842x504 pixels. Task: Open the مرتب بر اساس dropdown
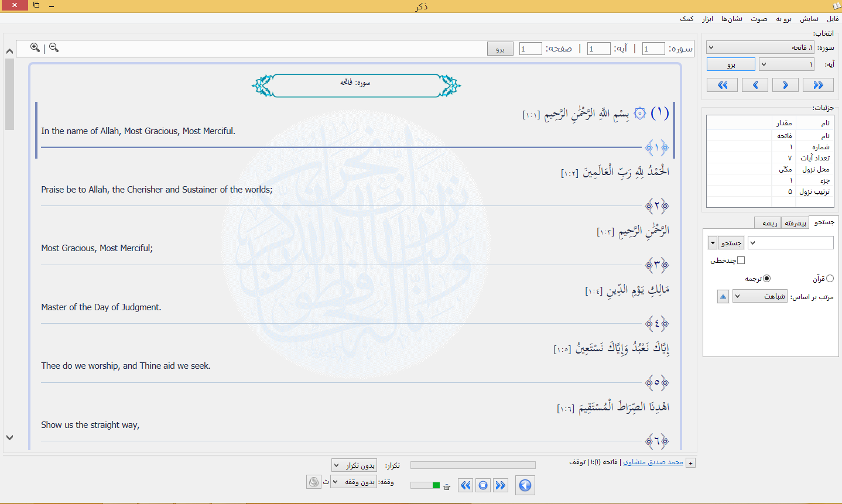[760, 296]
